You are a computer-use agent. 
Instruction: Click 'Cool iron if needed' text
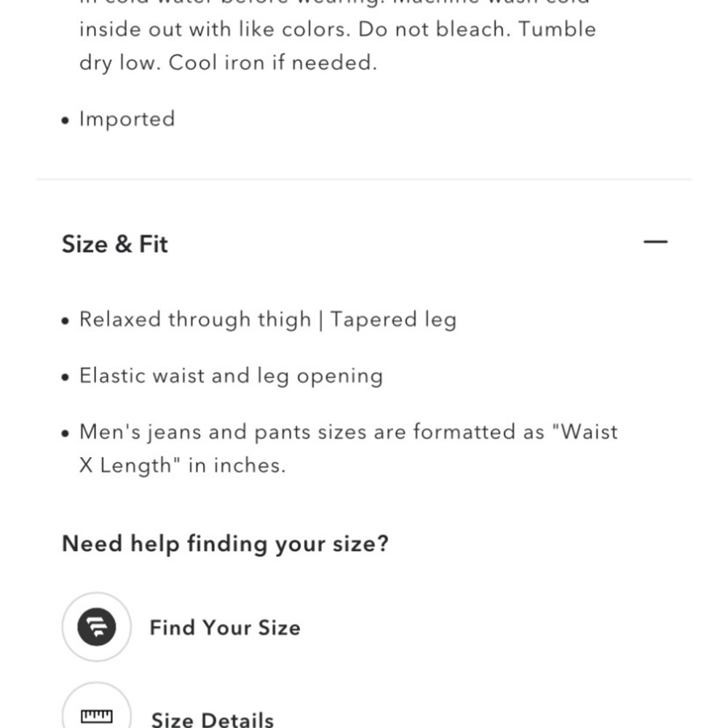point(272,63)
